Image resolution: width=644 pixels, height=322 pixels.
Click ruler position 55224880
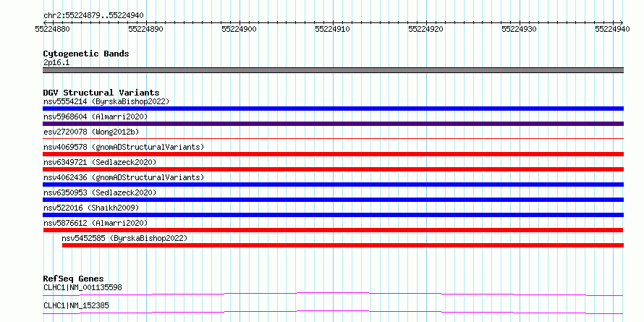pos(52,29)
